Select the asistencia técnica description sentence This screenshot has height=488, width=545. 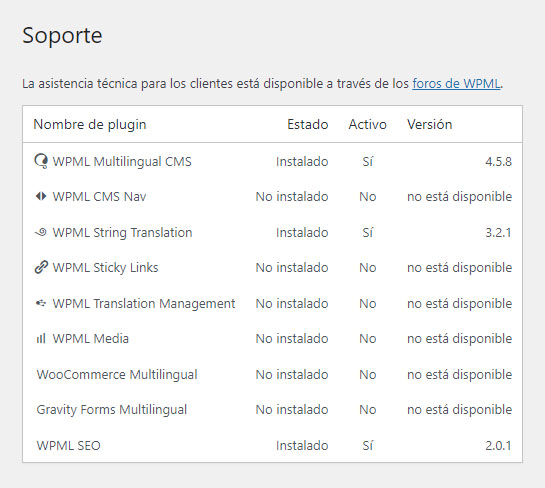[x=263, y=84]
